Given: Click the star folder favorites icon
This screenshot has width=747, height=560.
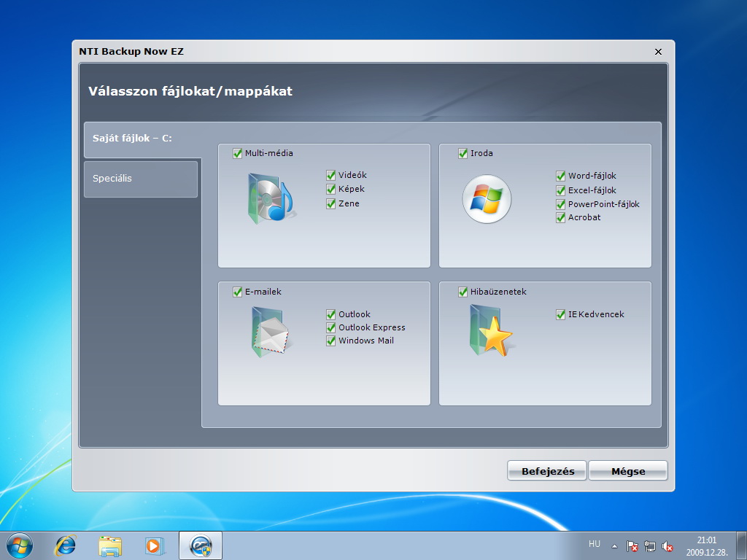Looking at the screenshot, I should click(x=491, y=332).
